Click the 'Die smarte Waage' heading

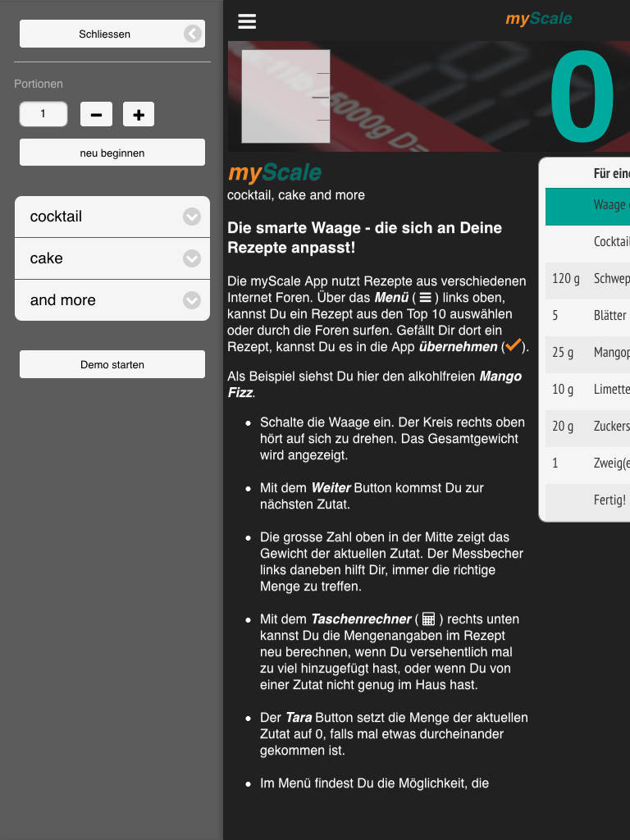[x=364, y=238]
